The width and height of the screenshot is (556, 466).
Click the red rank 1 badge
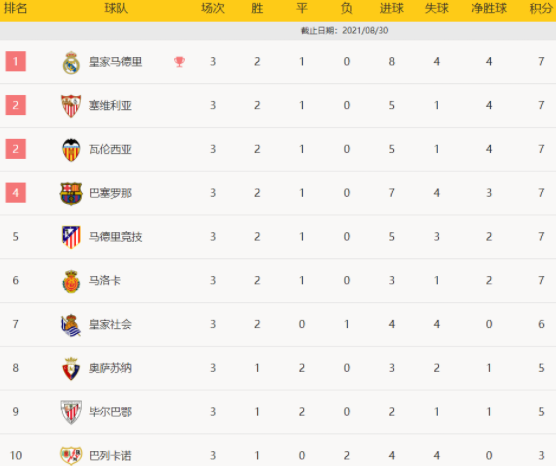click(16, 61)
